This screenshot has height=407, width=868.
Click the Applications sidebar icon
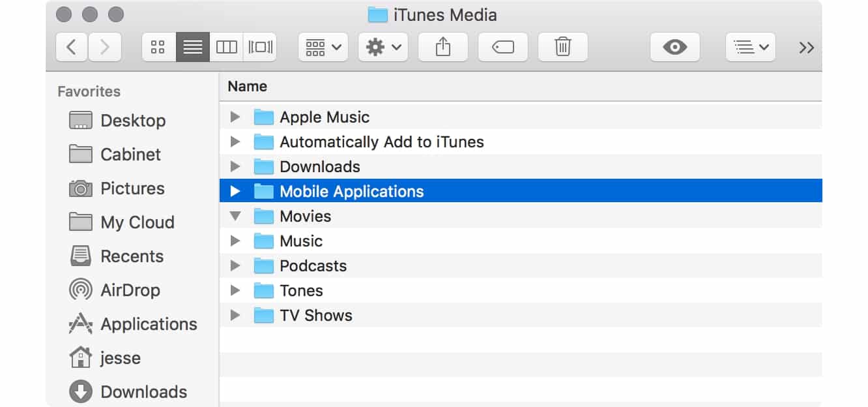(81, 324)
